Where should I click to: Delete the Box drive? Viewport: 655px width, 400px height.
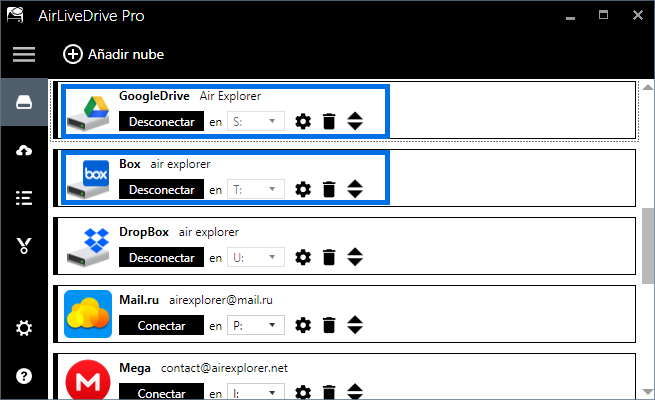[x=329, y=190]
